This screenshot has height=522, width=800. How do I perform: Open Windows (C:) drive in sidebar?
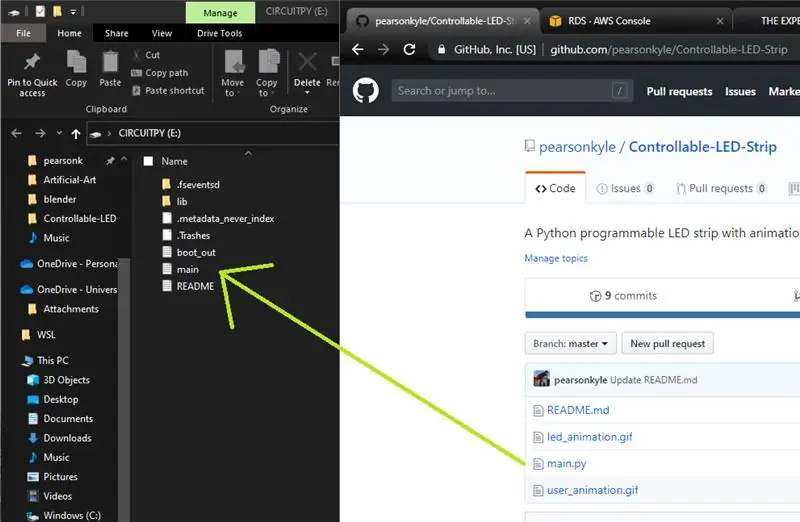[64, 515]
